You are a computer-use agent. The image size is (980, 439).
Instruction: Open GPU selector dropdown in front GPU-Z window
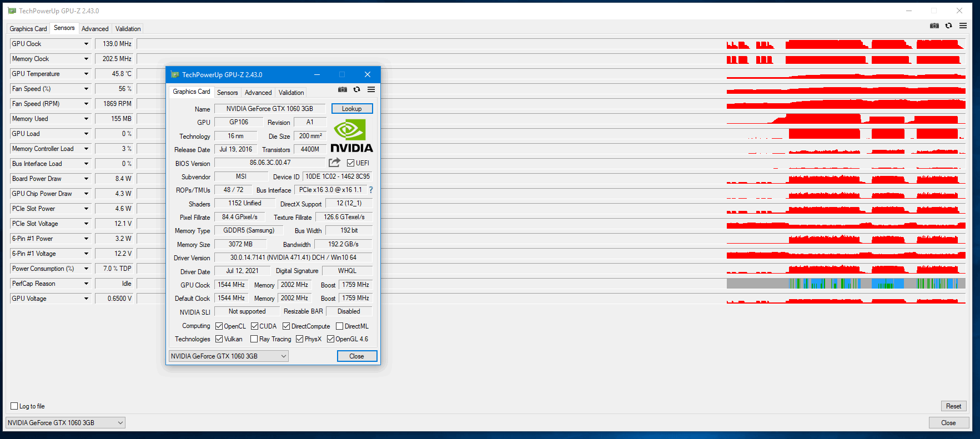coord(229,356)
